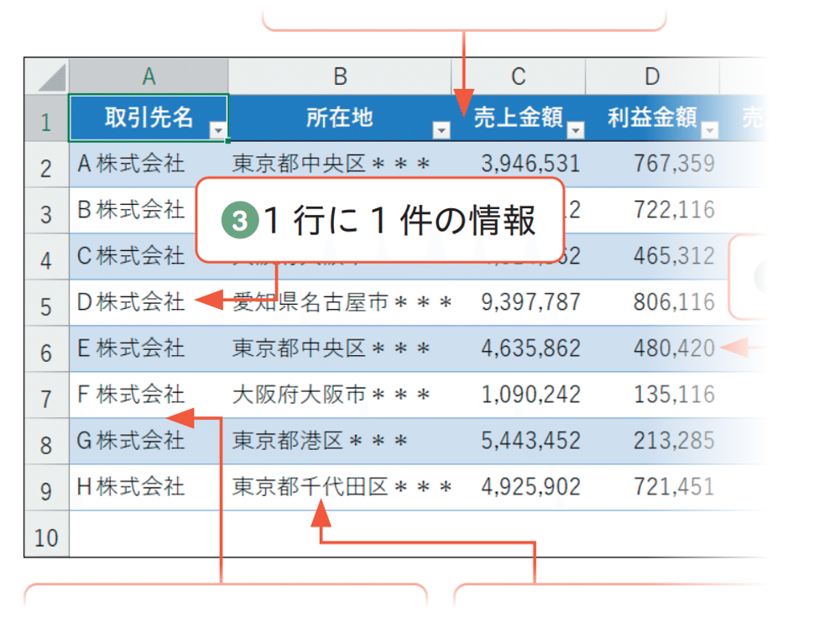The width and height of the screenshot is (840, 628).
Task: Select row 8 header
Action: [x=47, y=441]
